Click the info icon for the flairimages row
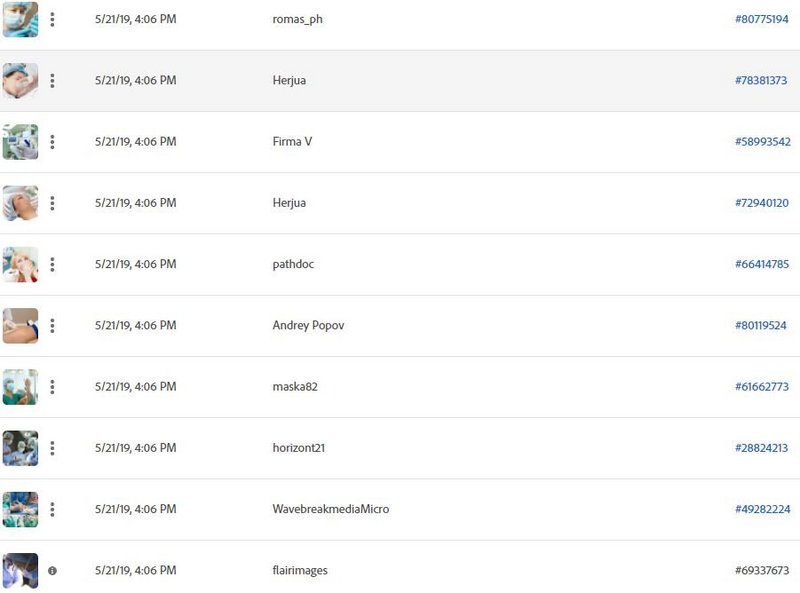 click(x=52, y=571)
